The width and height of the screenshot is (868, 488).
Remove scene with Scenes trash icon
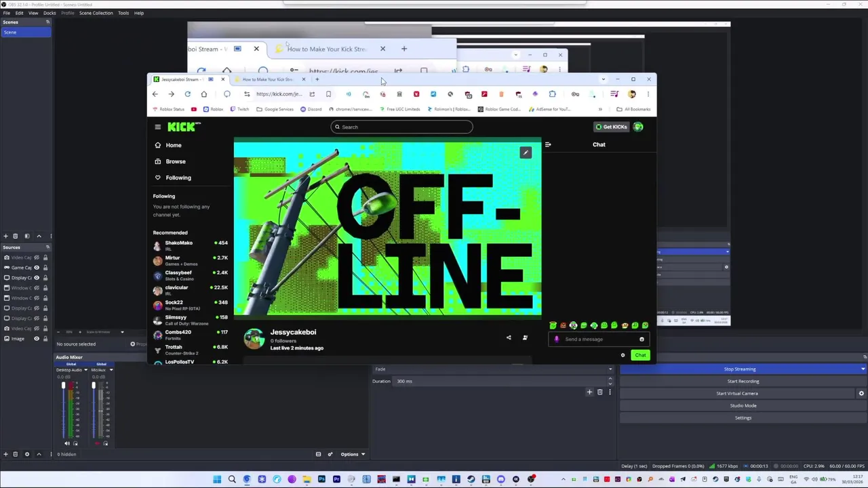click(16, 236)
